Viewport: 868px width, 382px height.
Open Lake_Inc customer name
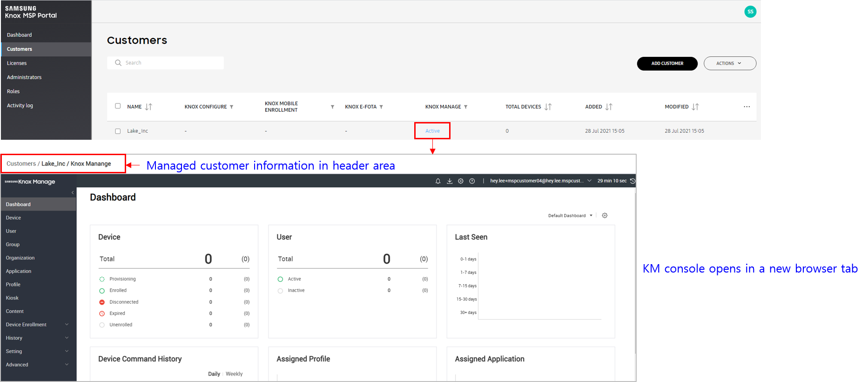click(137, 131)
